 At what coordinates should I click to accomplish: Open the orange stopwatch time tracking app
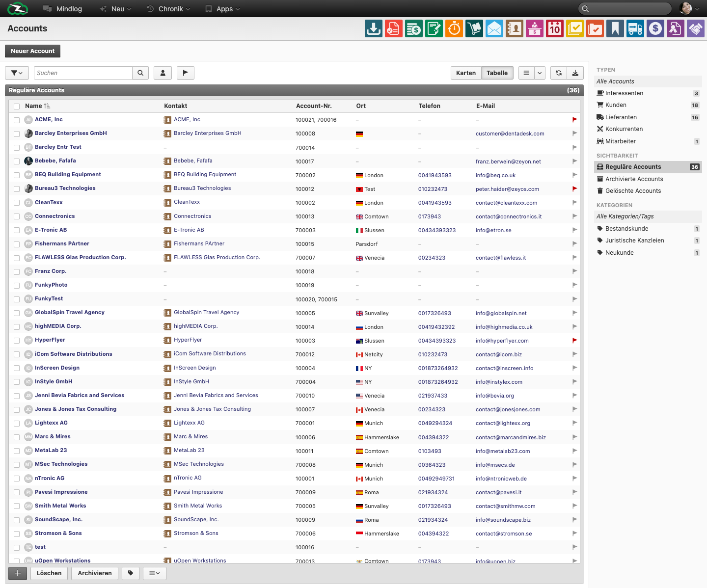tap(454, 28)
